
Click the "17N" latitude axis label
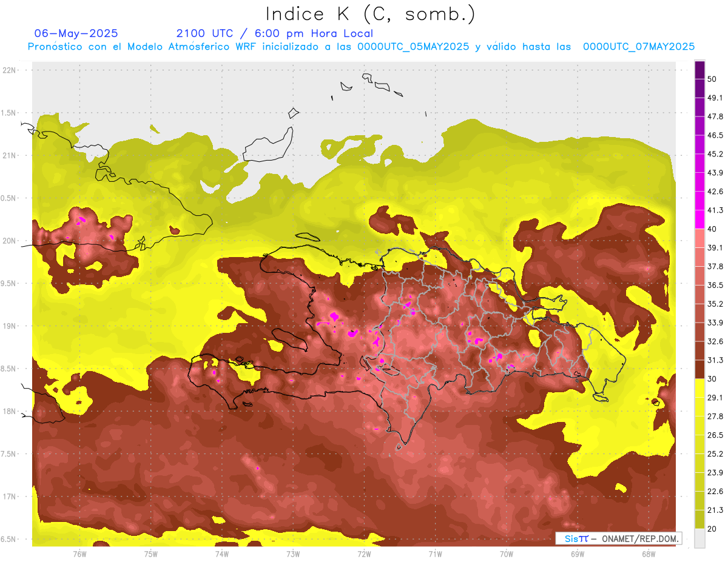(x=10, y=497)
